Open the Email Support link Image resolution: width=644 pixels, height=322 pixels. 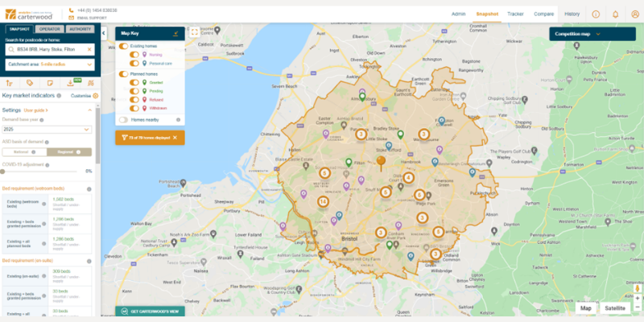91,18
